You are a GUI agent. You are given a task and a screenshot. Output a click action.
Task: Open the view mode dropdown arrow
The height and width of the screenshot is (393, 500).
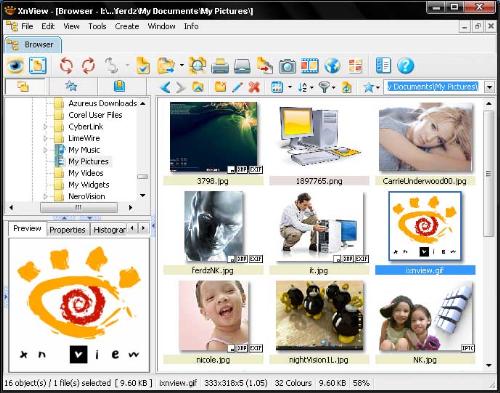coord(290,87)
